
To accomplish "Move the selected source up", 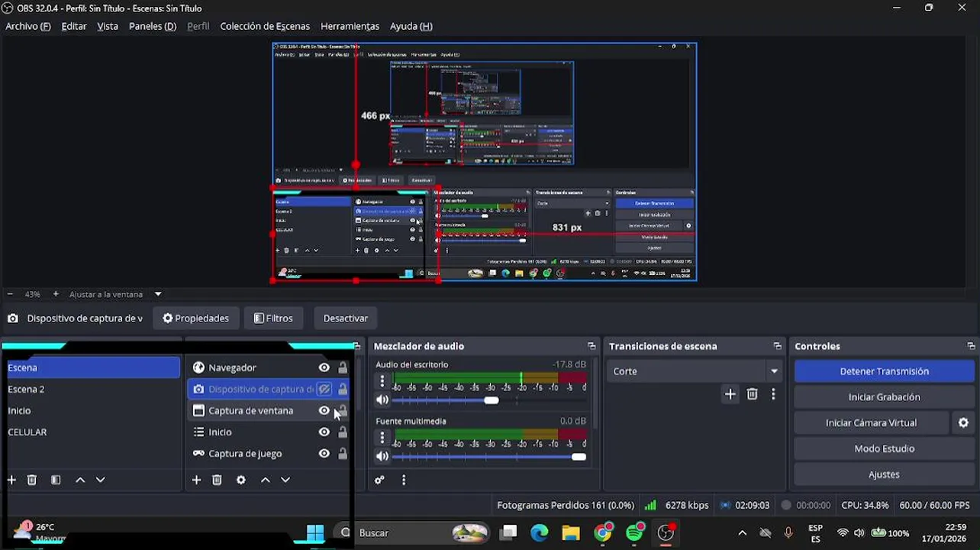I will [x=265, y=480].
